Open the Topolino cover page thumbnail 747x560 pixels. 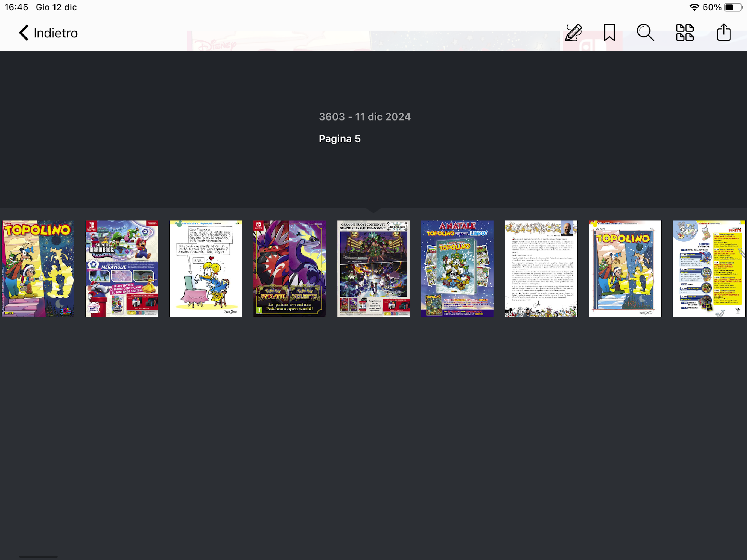pyautogui.click(x=38, y=269)
